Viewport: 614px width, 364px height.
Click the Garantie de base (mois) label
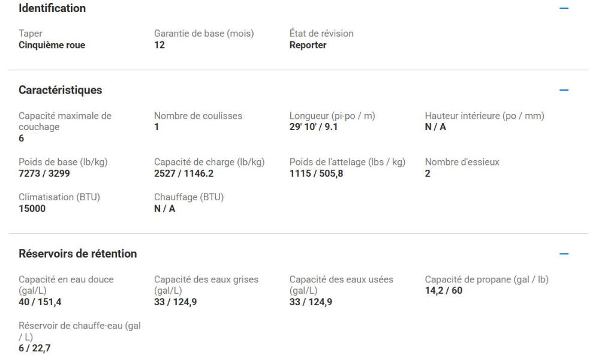click(x=204, y=34)
